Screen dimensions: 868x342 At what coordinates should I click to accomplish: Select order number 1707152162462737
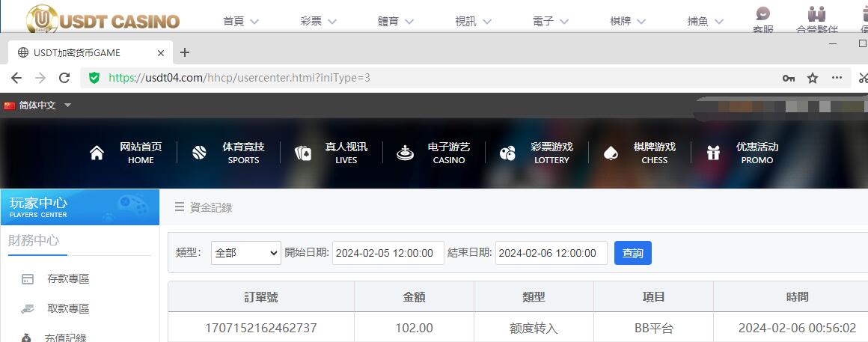click(x=261, y=329)
